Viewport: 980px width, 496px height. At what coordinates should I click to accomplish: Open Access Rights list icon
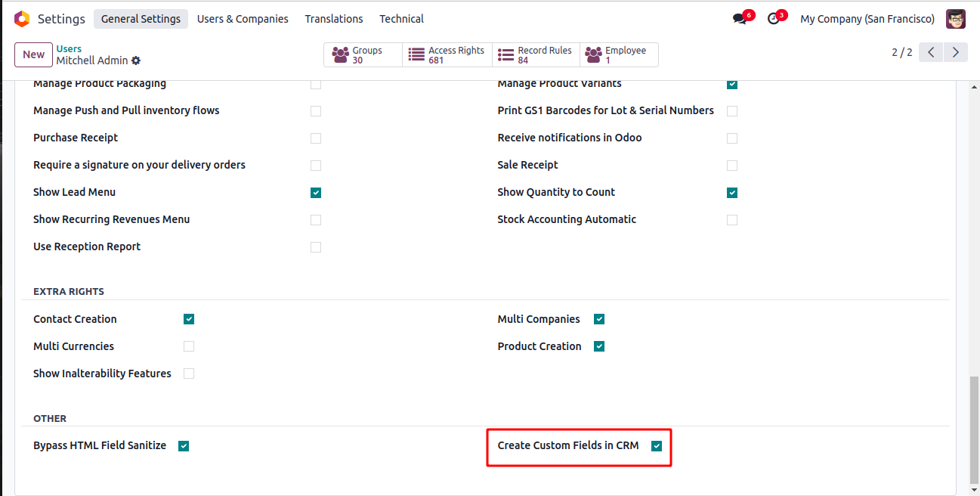(x=416, y=55)
